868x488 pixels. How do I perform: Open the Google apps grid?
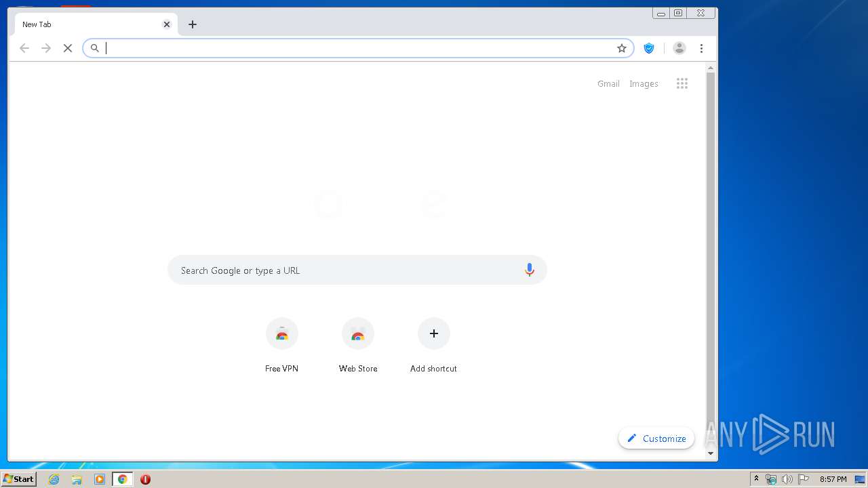coord(682,83)
